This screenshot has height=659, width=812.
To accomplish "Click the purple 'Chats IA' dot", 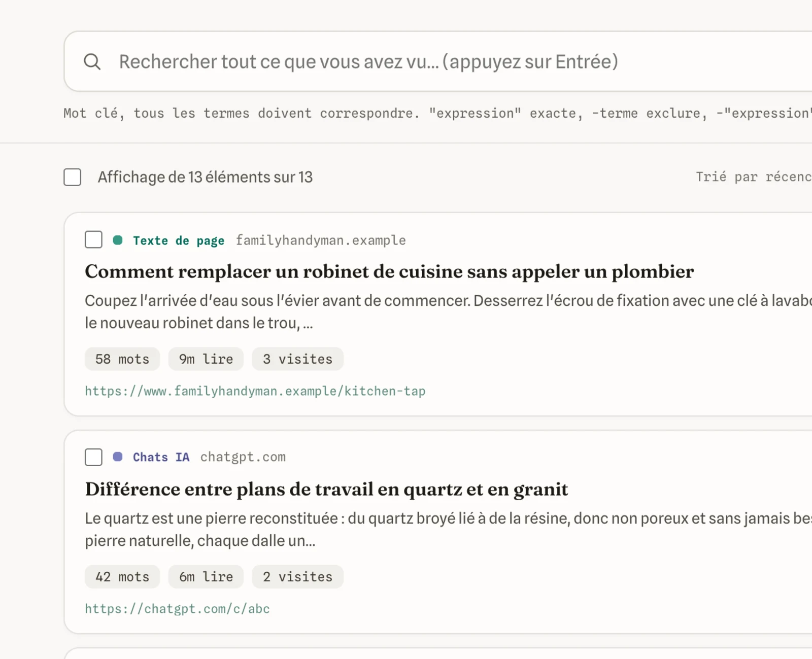I will click(x=118, y=457).
